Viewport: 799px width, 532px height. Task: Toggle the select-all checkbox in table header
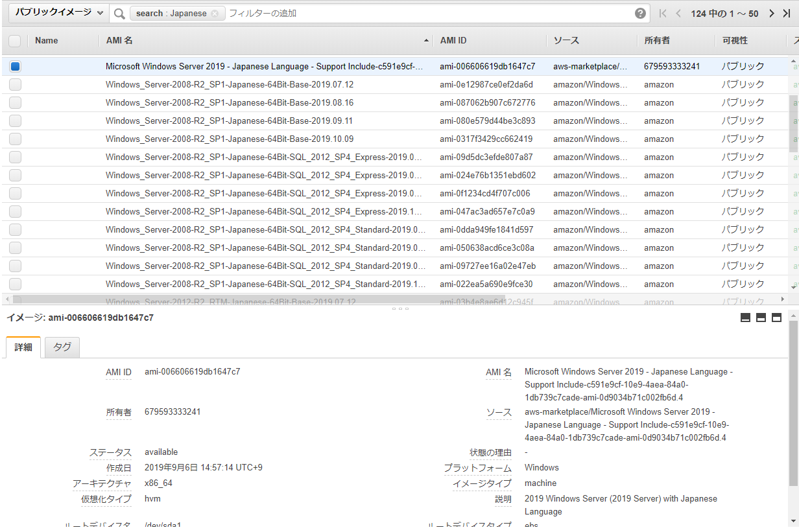coord(15,41)
